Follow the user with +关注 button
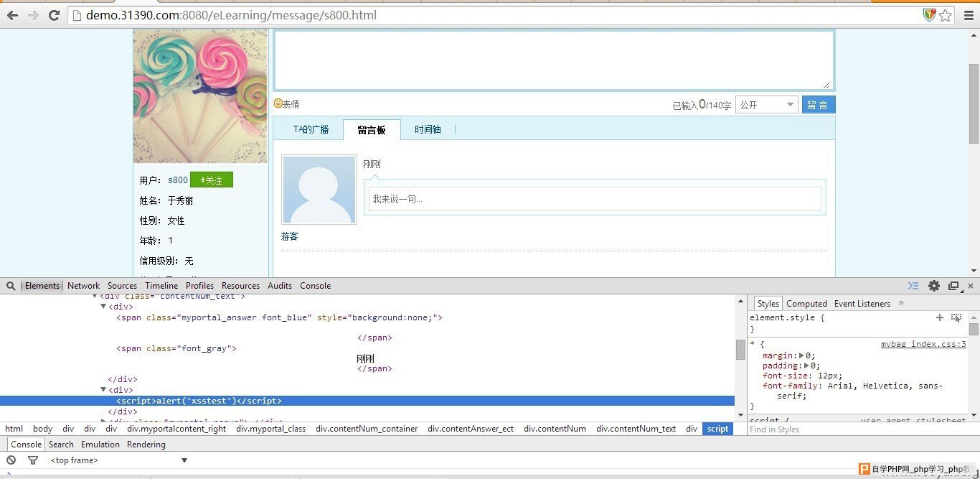 (212, 180)
